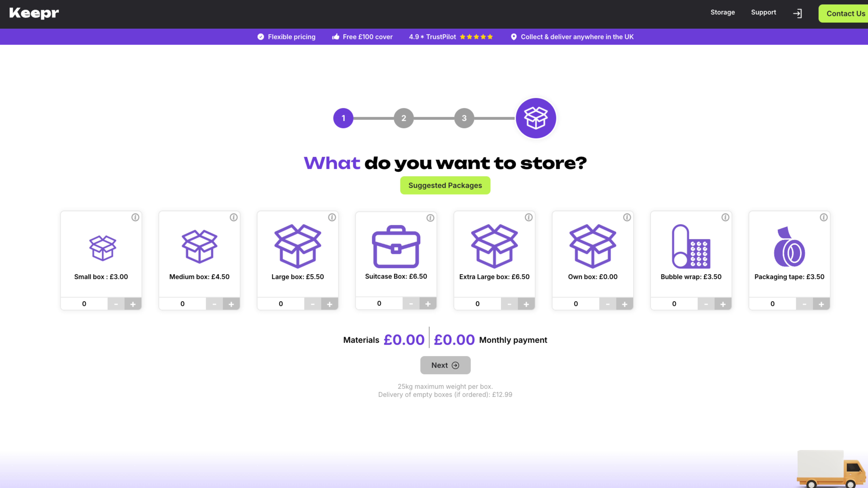
Task: Increase Suitcase Box quantity
Action: (428, 303)
